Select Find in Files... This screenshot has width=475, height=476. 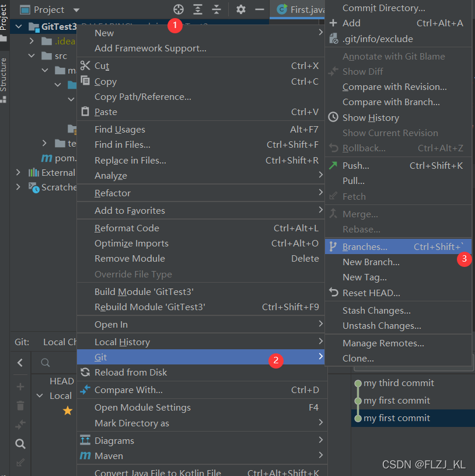[201, 144]
